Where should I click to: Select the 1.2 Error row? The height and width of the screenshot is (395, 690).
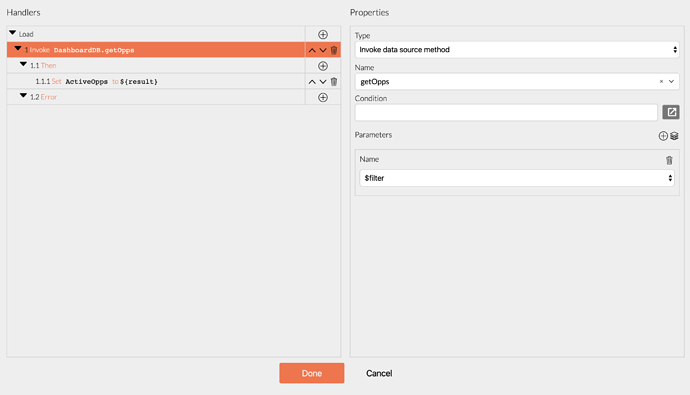156,97
